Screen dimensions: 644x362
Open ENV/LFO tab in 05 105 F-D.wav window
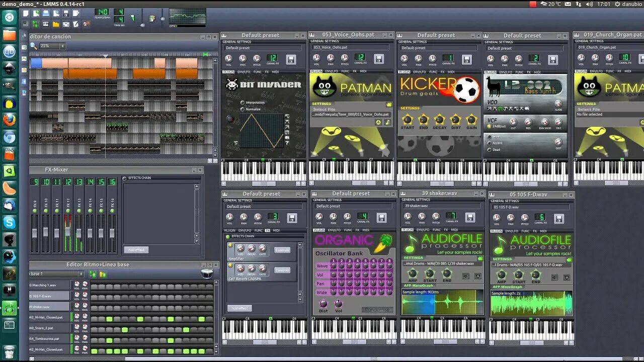coord(512,230)
